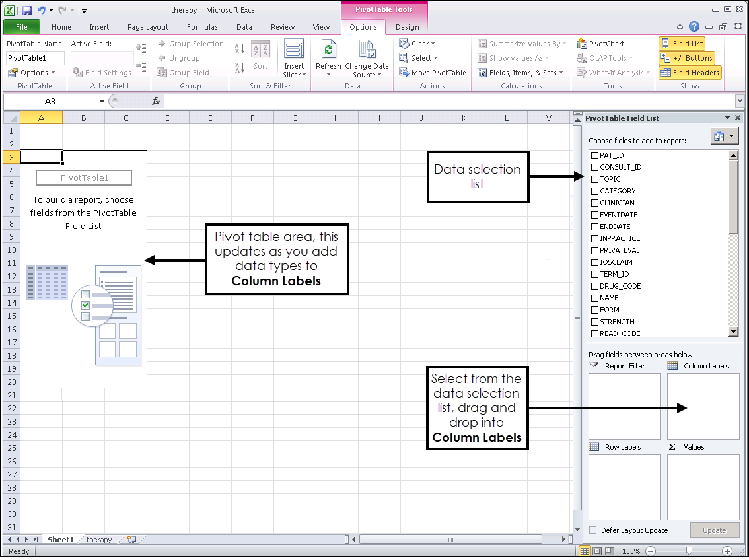Screen dimensions: 749x560
Task: Click the PivotTable Name input field
Action: click(35, 58)
